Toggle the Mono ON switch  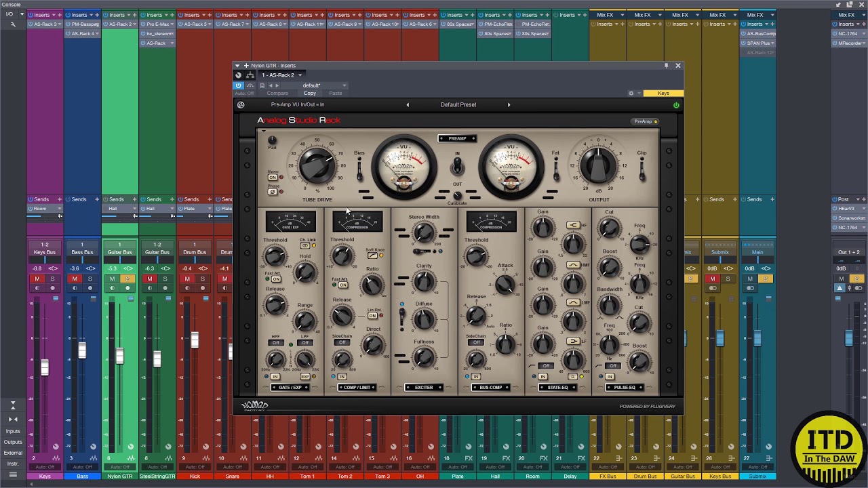pos(272,178)
